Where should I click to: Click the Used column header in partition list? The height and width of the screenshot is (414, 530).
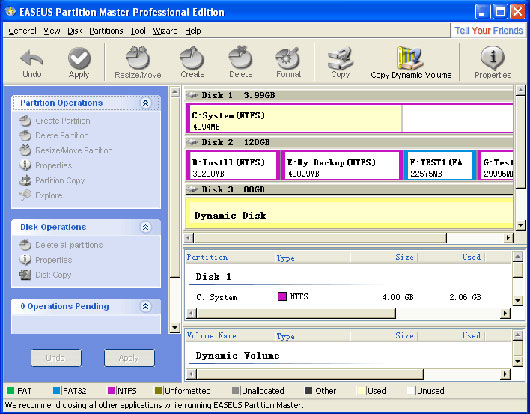click(x=451, y=258)
